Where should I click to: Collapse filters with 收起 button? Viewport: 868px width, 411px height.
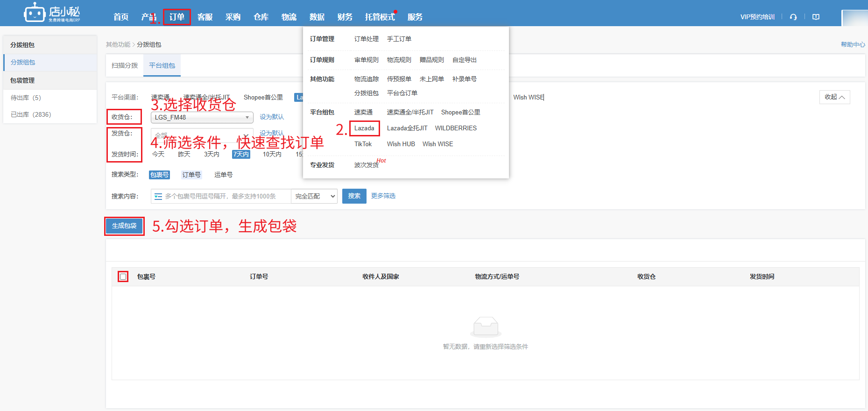tap(834, 97)
